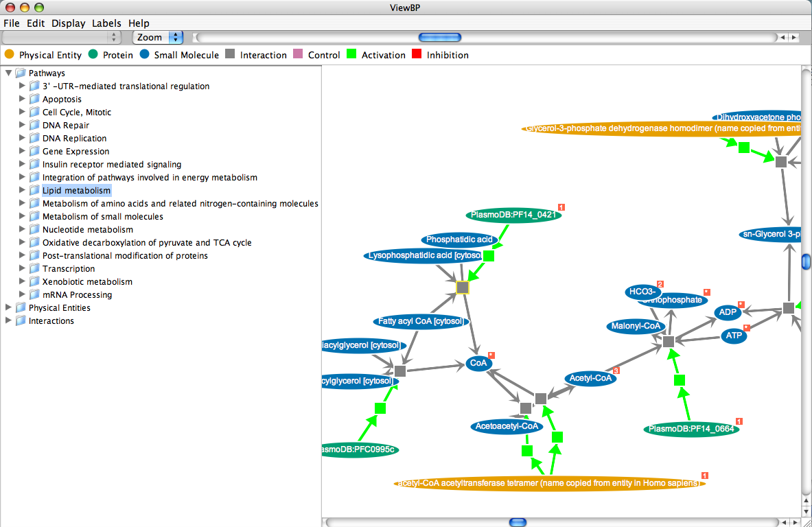The width and height of the screenshot is (812, 527).
Task: Click the graph's horizontal scrollbar thumb
Action: [x=518, y=522]
